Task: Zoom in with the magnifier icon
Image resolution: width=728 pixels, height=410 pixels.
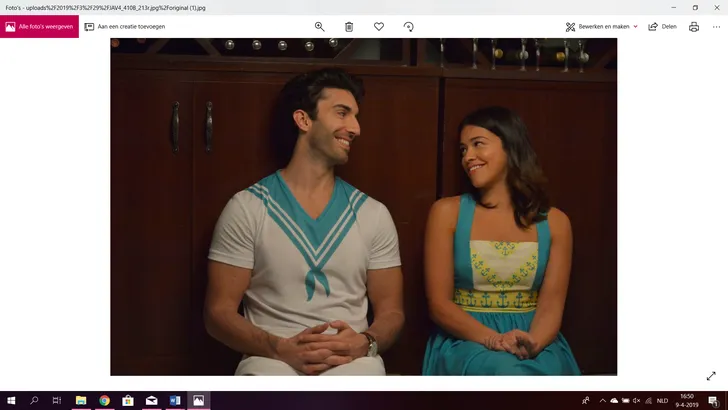Action: 319,26
